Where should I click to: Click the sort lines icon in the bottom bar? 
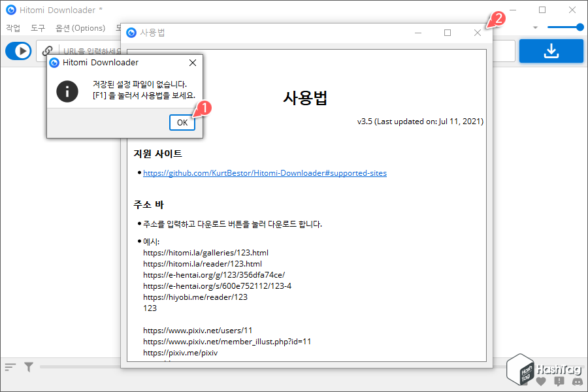[x=10, y=367]
